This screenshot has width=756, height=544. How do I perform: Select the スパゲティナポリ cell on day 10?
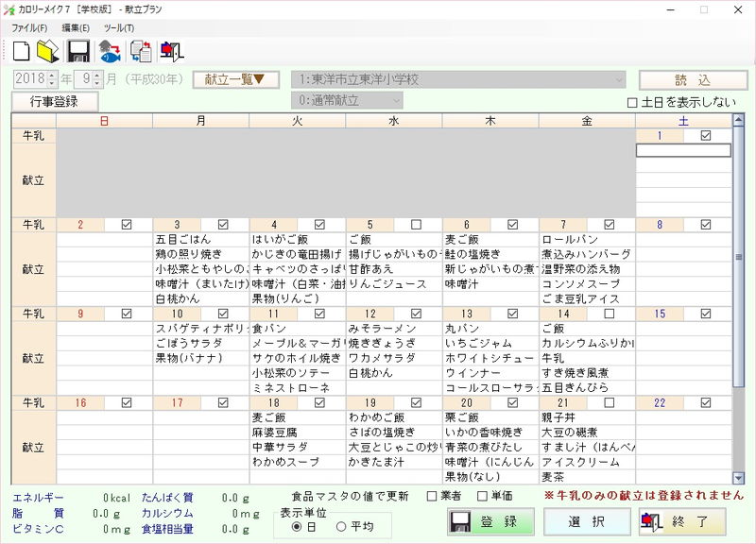(x=201, y=329)
